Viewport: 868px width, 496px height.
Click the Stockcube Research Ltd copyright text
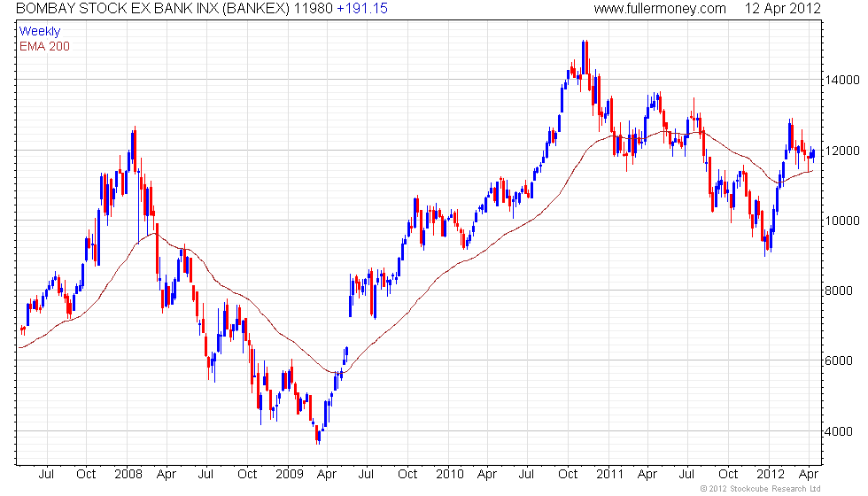coord(760,489)
